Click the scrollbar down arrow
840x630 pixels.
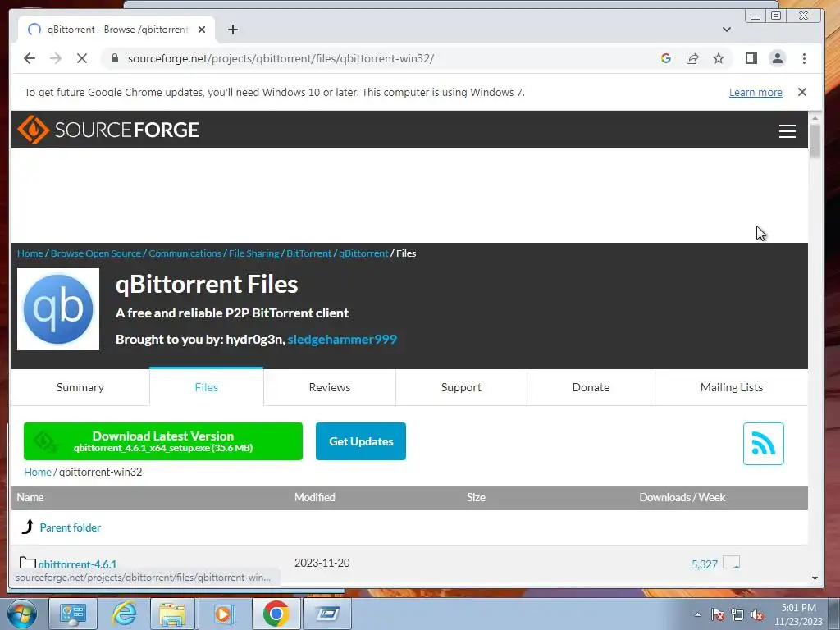(815, 578)
